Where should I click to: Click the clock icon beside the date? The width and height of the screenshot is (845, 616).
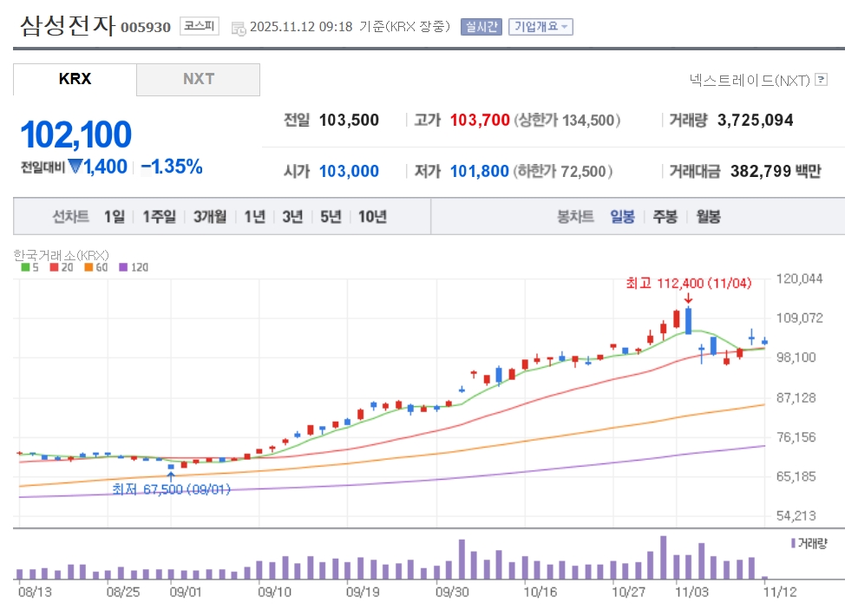point(239,28)
